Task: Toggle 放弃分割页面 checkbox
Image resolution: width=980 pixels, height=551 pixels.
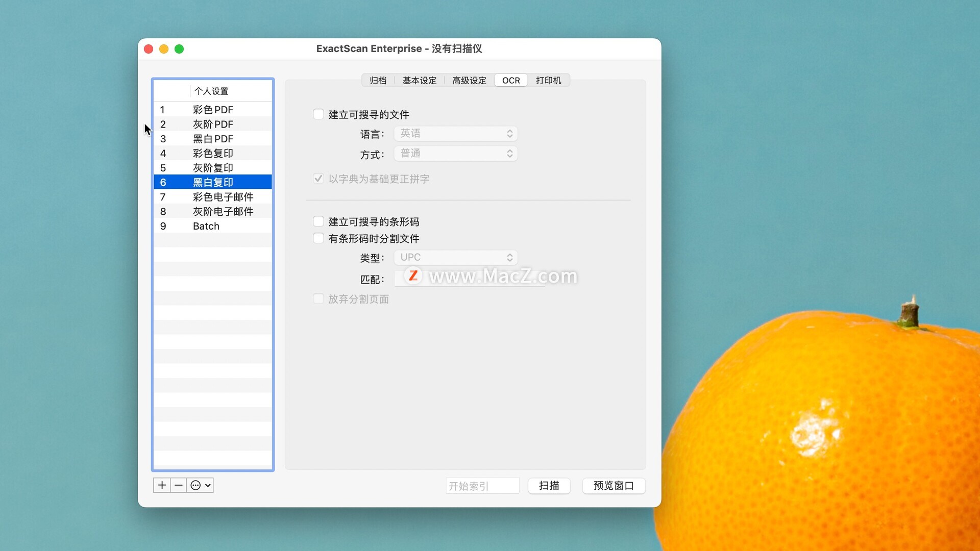Action: (318, 299)
